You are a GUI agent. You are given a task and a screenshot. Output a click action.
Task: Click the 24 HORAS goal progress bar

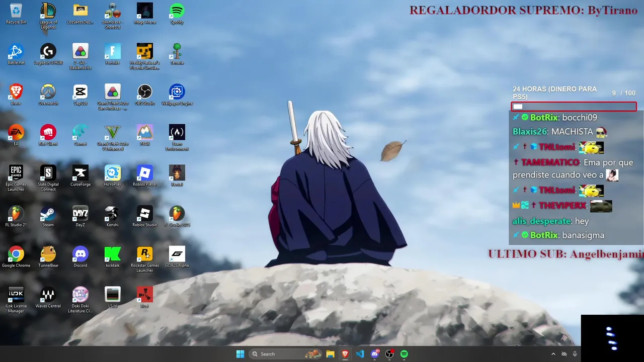[574, 107]
